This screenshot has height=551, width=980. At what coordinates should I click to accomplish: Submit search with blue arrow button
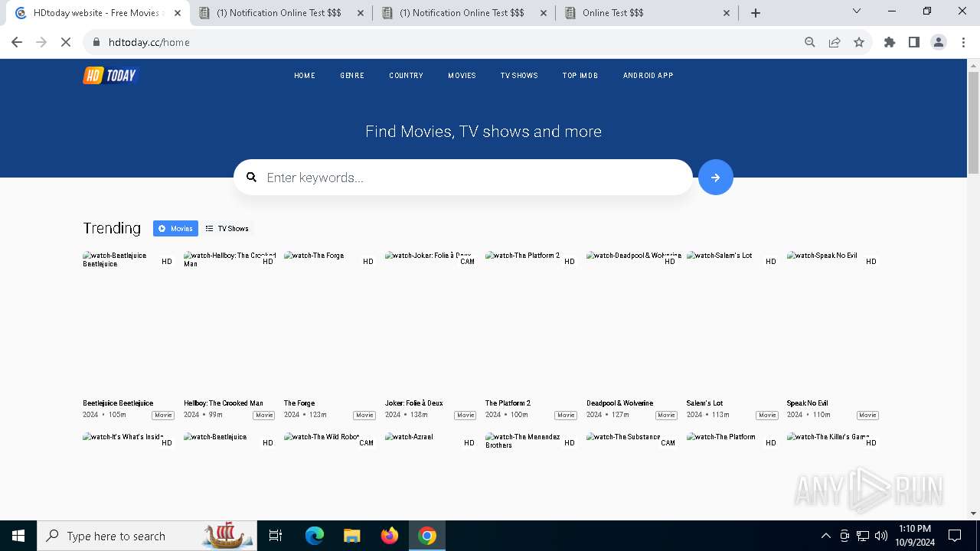[x=716, y=178]
